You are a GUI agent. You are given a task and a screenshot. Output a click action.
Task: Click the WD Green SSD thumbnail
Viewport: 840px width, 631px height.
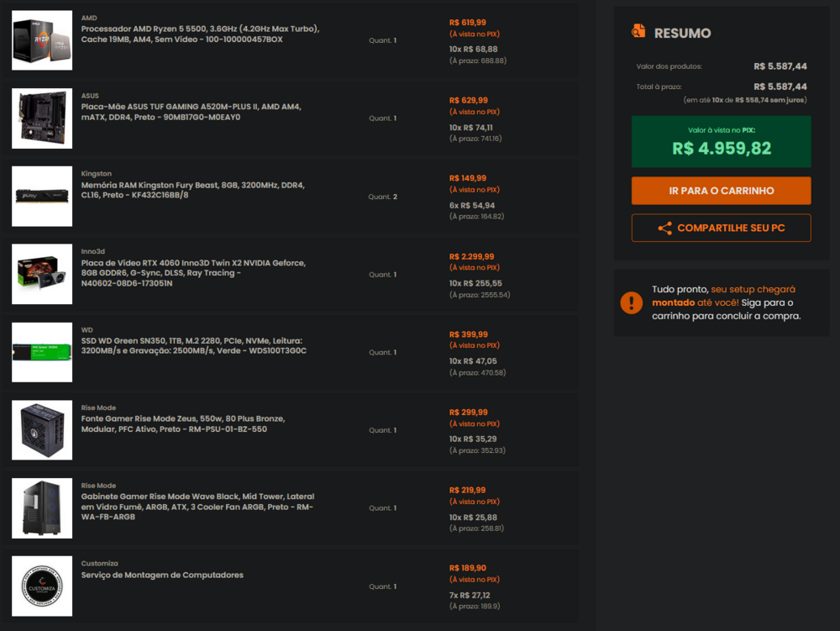click(x=42, y=352)
